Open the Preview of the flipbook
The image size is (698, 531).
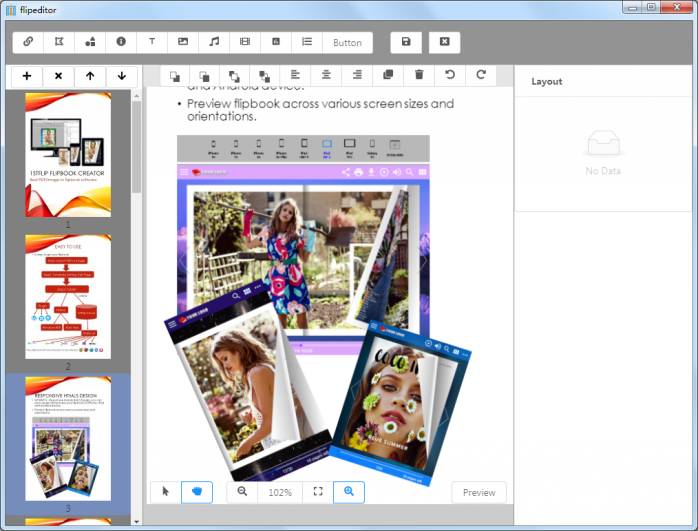(479, 492)
